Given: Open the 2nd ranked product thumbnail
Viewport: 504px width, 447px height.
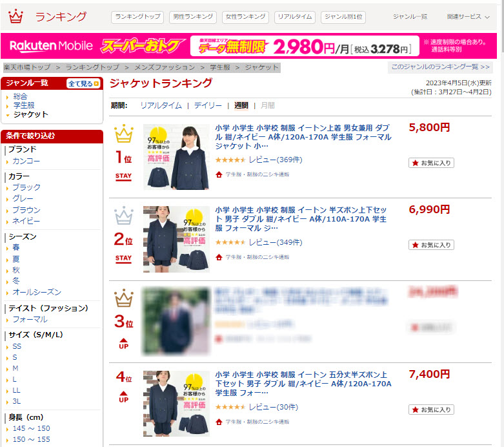Looking at the screenshot, I should pyautogui.click(x=176, y=239).
